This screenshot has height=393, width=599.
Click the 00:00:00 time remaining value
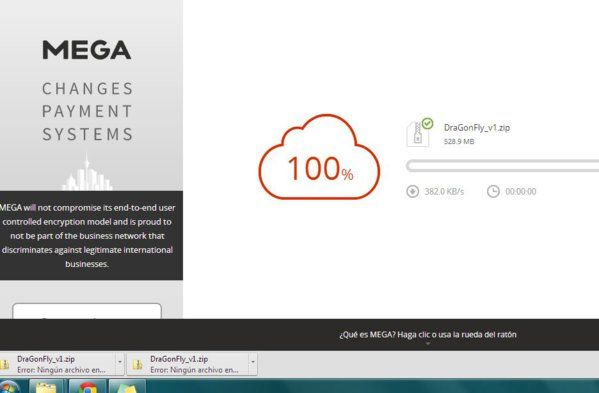coord(521,191)
